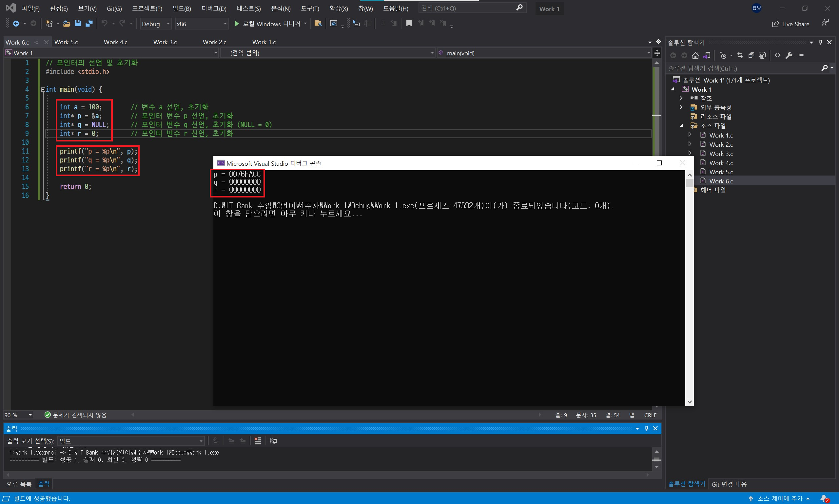The width and height of the screenshot is (839, 504).
Task: Switch to the Work 3.c editor tab
Action: [165, 42]
